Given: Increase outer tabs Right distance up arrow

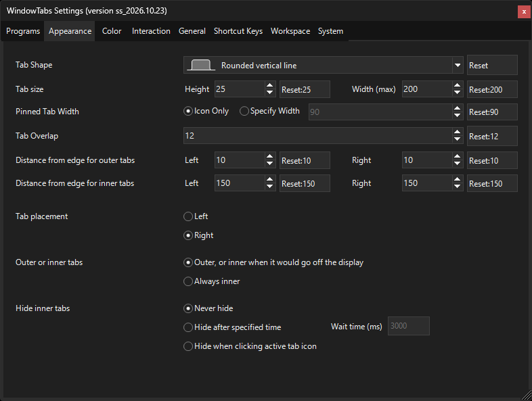Looking at the screenshot, I should [458, 156].
